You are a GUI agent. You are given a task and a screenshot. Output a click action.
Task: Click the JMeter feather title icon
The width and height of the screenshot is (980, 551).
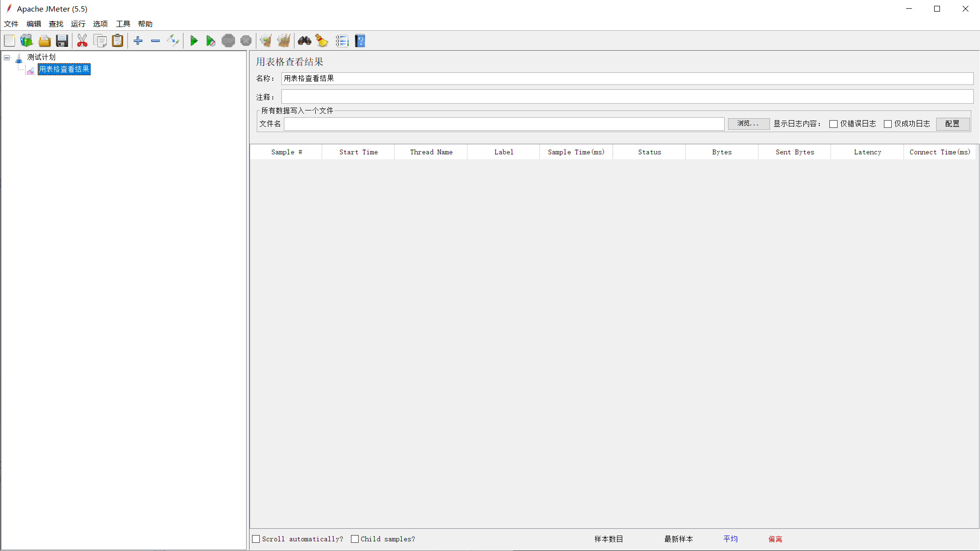click(9, 8)
